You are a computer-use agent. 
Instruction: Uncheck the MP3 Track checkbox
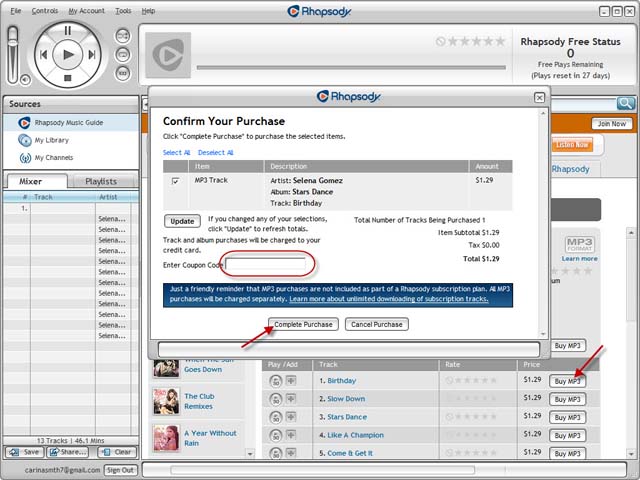pos(176,181)
